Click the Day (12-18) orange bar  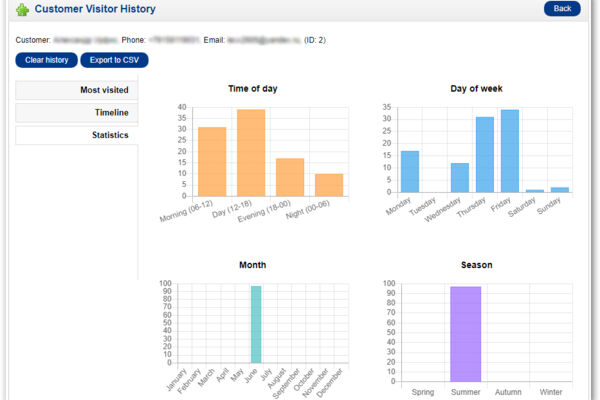(251, 153)
